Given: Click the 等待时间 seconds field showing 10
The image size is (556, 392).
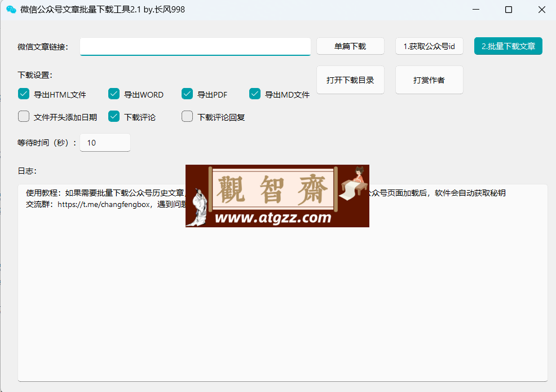Looking at the screenshot, I should tap(105, 143).
